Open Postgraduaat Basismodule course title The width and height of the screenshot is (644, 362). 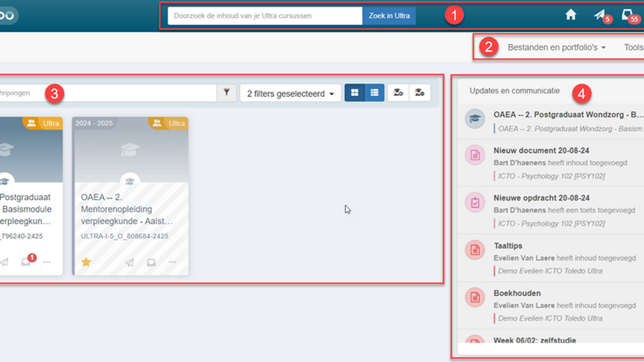26,210
